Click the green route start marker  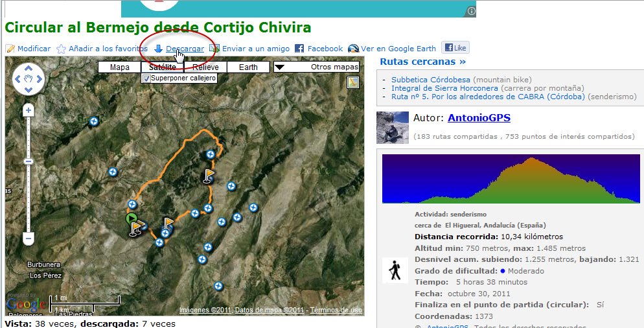(132, 218)
